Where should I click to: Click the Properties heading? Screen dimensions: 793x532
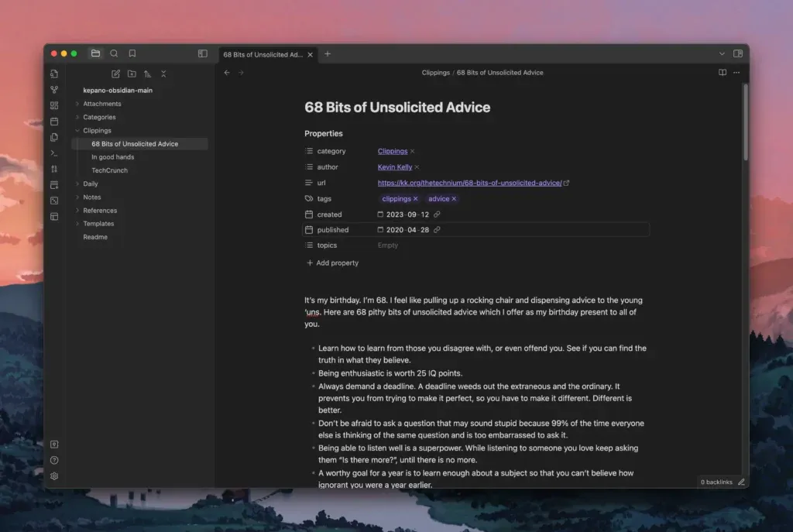coord(323,133)
